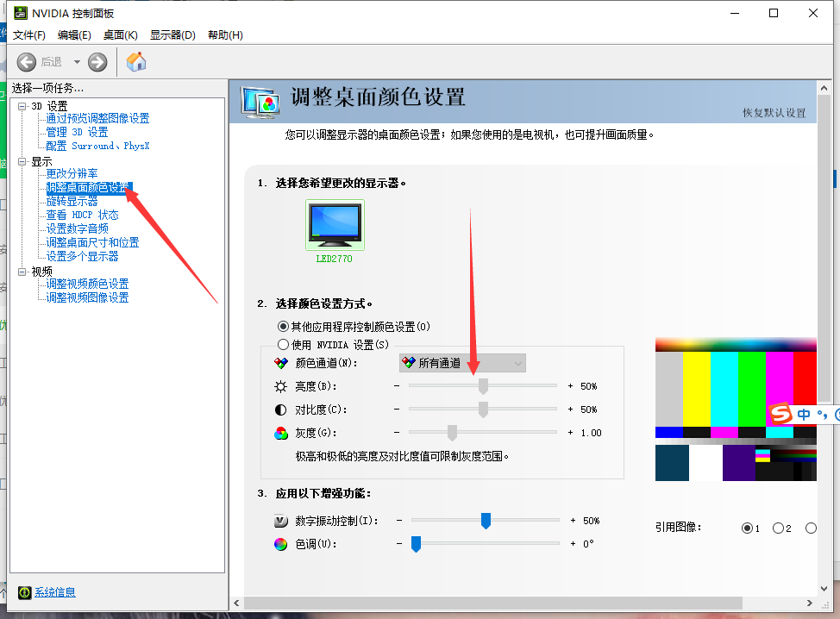This screenshot has height=619, width=840.
Task: Click the 色调 color wheel icon
Action: [280, 543]
